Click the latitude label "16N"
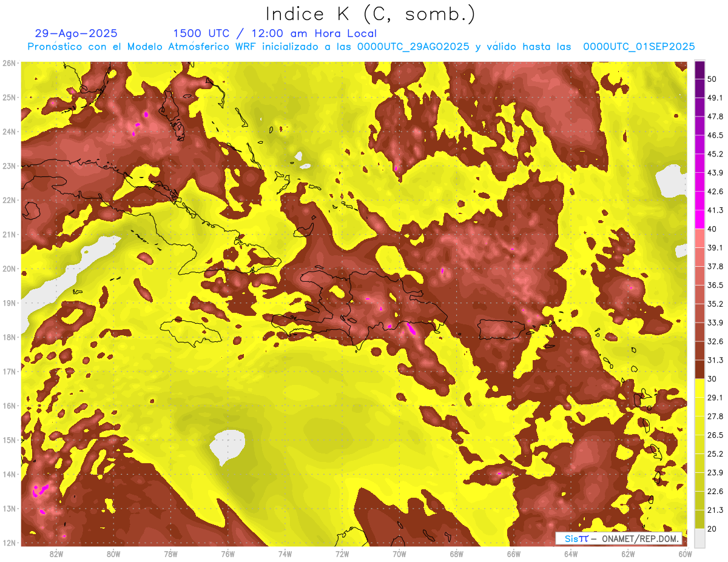The height and width of the screenshot is (562, 728). point(9,406)
